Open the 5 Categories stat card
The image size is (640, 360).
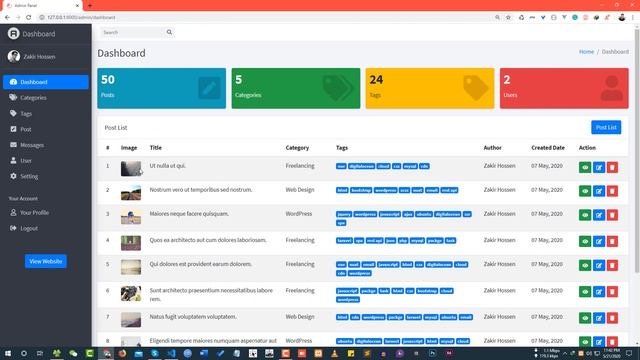coord(296,88)
